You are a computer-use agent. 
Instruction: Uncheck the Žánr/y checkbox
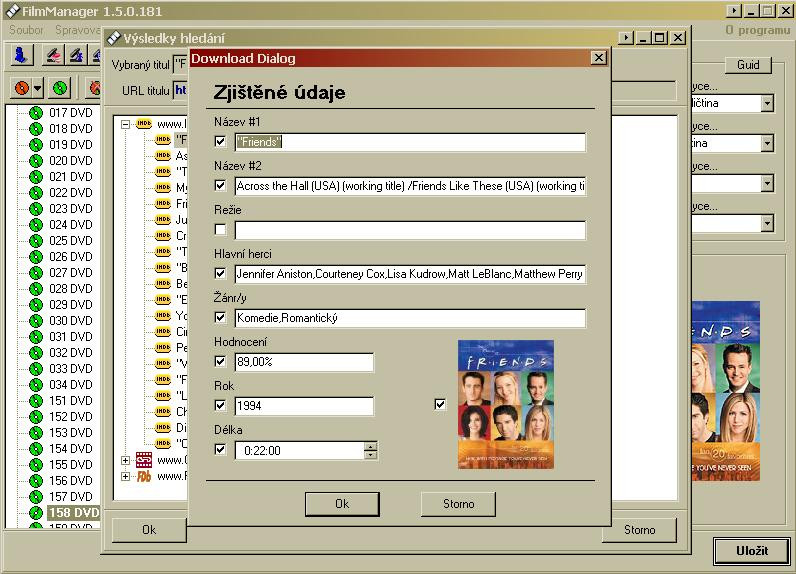[x=220, y=317]
